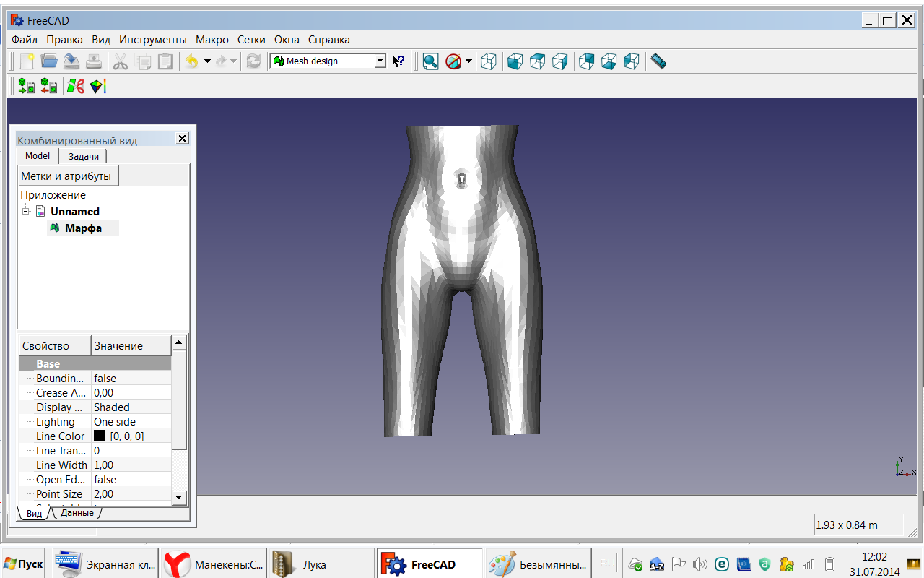Open a file with the folder icon

pyautogui.click(x=49, y=61)
